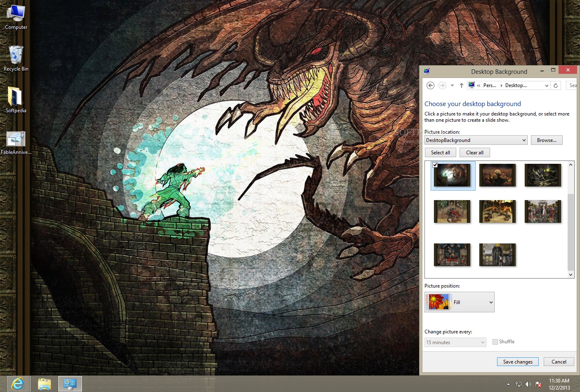Minimize the Desktop Background window
Image resolution: width=580 pixels, height=392 pixels.
pyautogui.click(x=542, y=71)
